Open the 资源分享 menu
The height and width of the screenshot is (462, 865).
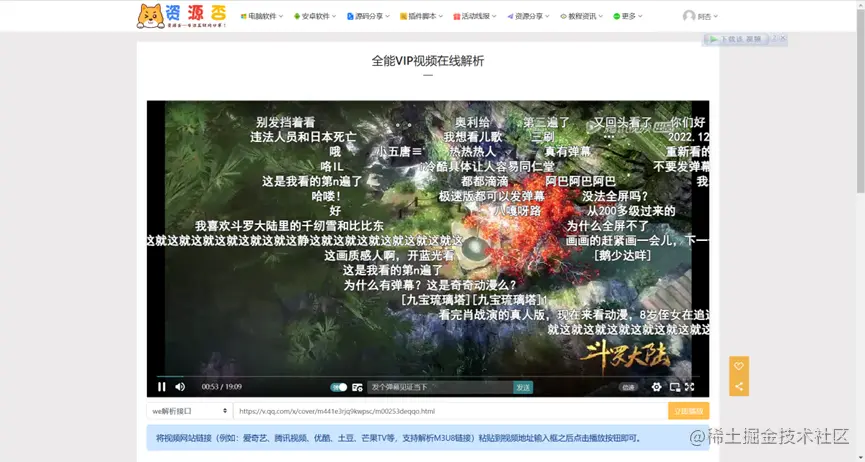point(528,17)
